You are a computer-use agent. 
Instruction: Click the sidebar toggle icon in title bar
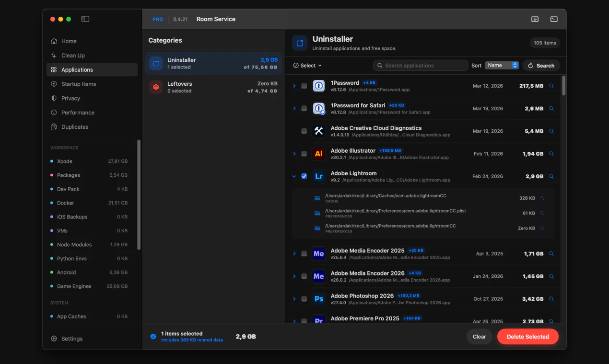(x=85, y=19)
